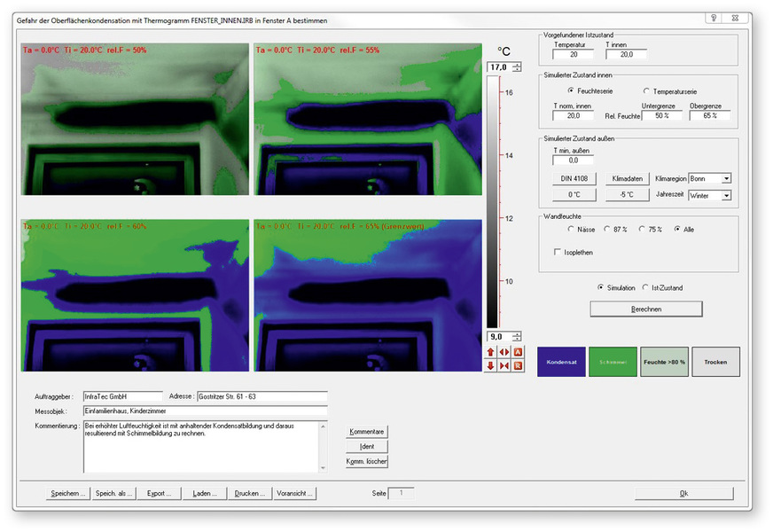Choose the Ist-Zustand radio option
The width and height of the screenshot is (773, 532).
[644, 288]
